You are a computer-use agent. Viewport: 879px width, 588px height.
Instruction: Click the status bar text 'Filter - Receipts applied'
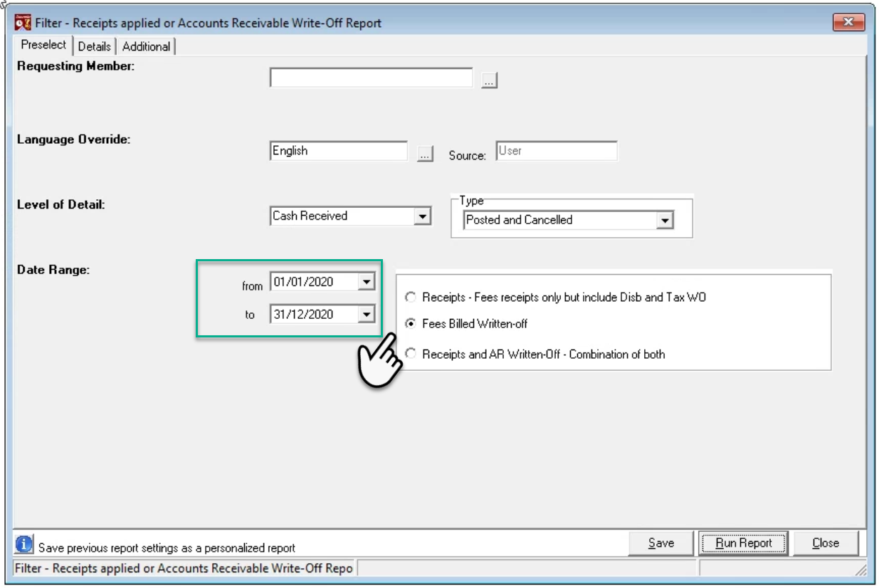[x=184, y=569]
